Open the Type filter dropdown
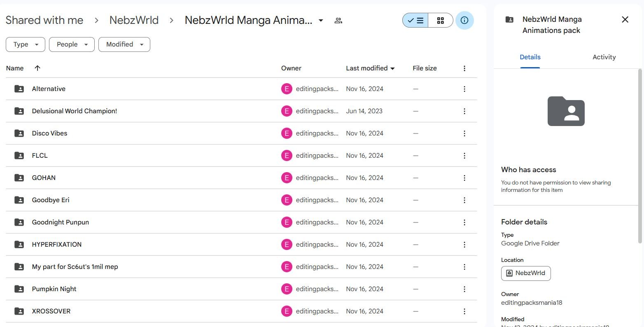The height and width of the screenshot is (327, 644). pyautogui.click(x=25, y=44)
